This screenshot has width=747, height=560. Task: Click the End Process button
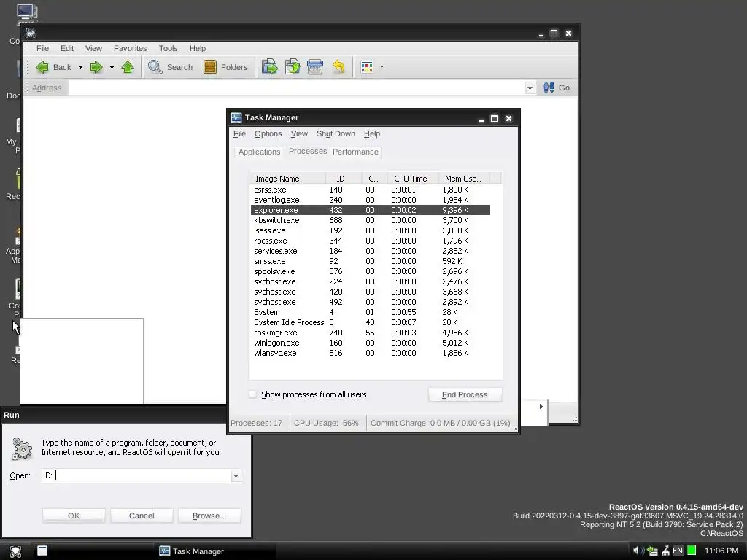[465, 394]
